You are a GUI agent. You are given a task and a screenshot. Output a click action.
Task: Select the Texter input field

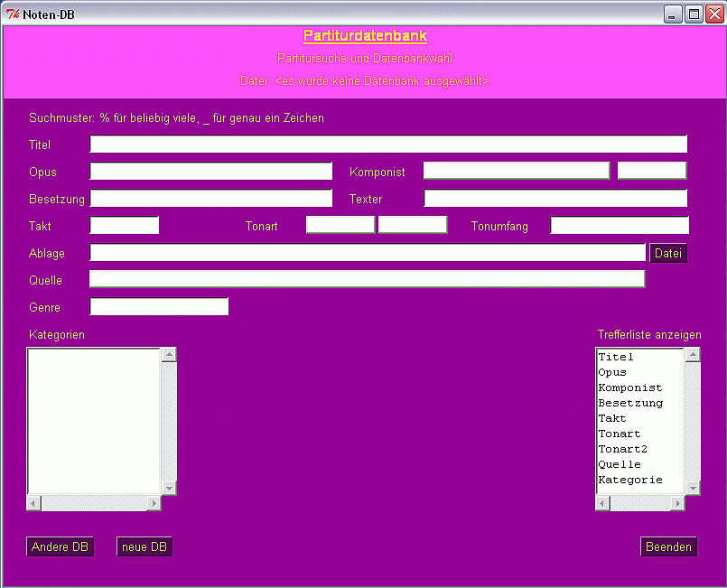click(555, 199)
